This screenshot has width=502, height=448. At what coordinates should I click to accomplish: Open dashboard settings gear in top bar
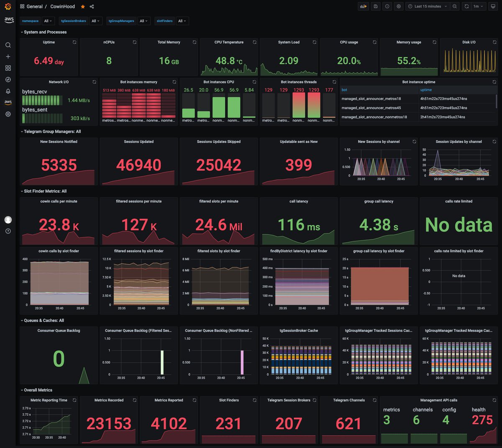coord(399,6)
